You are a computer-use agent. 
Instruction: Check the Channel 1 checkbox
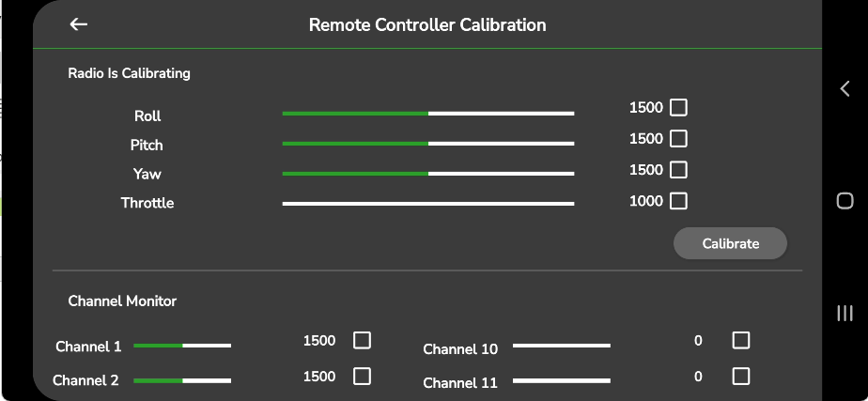coord(362,340)
